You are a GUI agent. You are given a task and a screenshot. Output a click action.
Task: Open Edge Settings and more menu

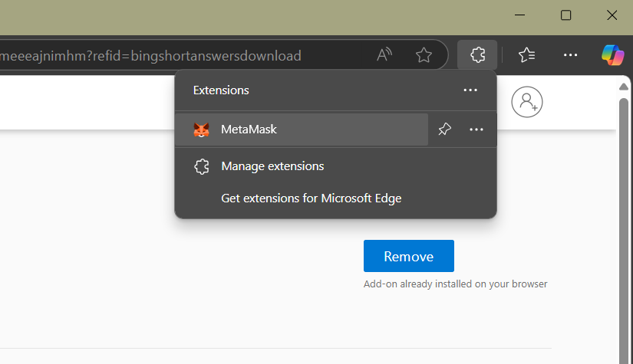click(570, 55)
